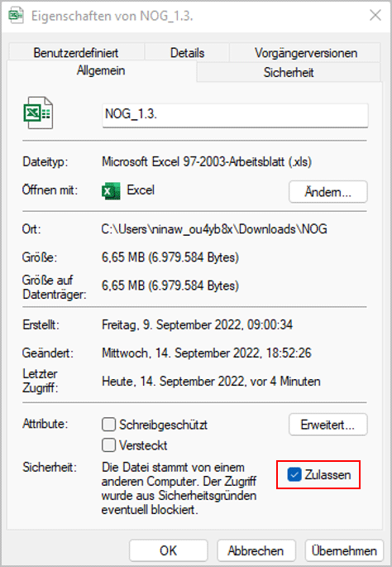
Task: Open the Details tab
Action: tap(187, 53)
